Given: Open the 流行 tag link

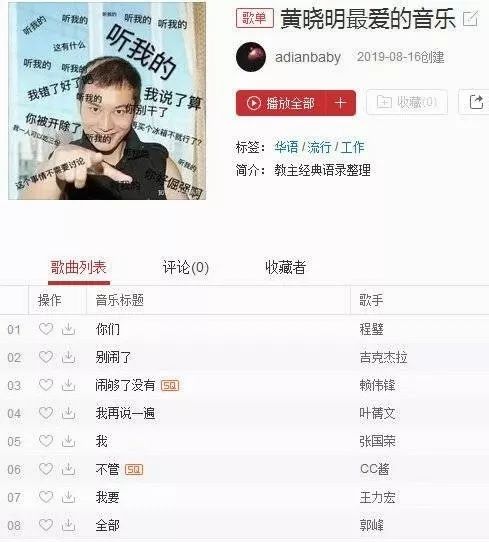Looking at the screenshot, I should tap(319, 147).
